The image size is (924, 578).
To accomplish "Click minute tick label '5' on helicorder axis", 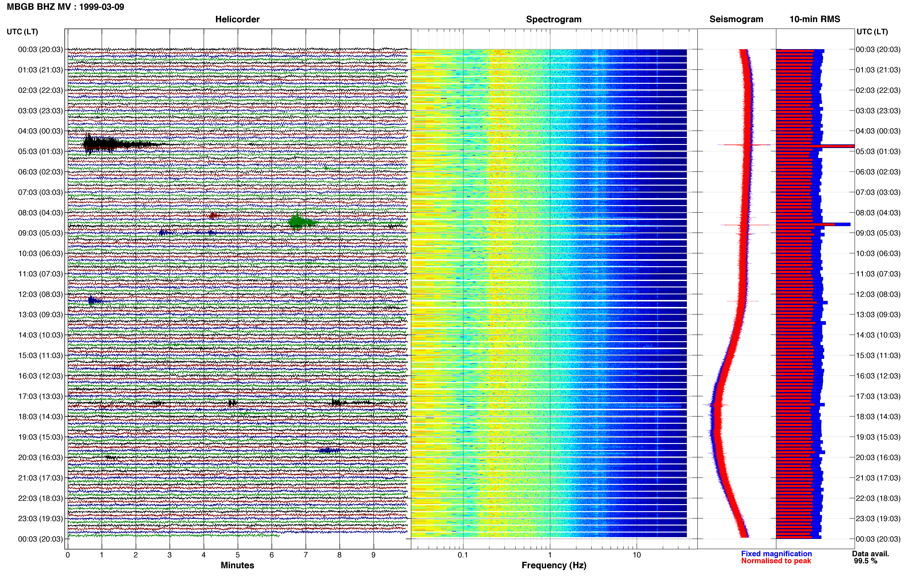I will point(238,555).
